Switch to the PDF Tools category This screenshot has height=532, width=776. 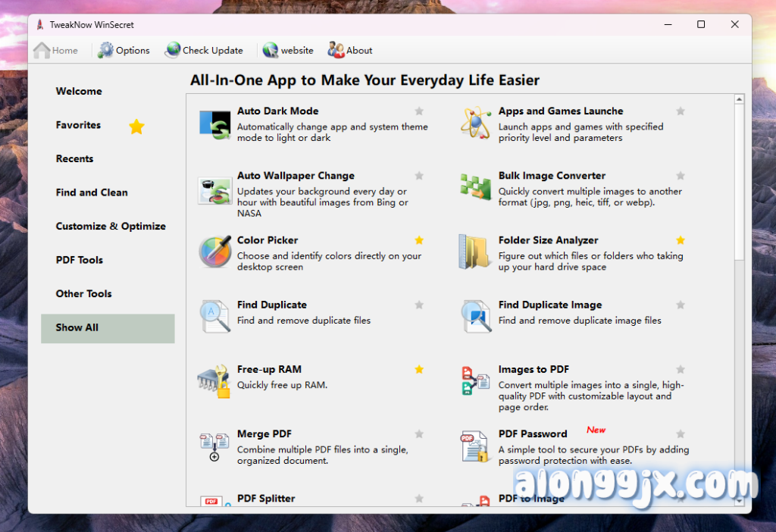tap(80, 260)
